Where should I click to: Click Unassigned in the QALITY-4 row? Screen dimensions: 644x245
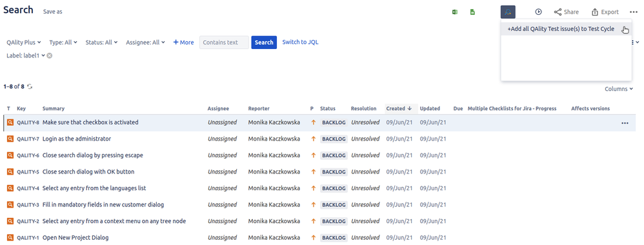point(222,188)
